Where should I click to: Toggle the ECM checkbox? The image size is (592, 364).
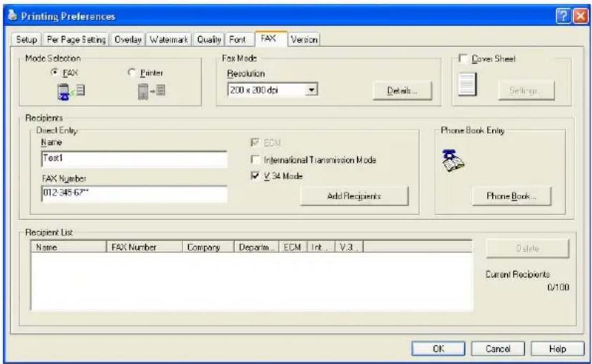pyautogui.click(x=255, y=143)
